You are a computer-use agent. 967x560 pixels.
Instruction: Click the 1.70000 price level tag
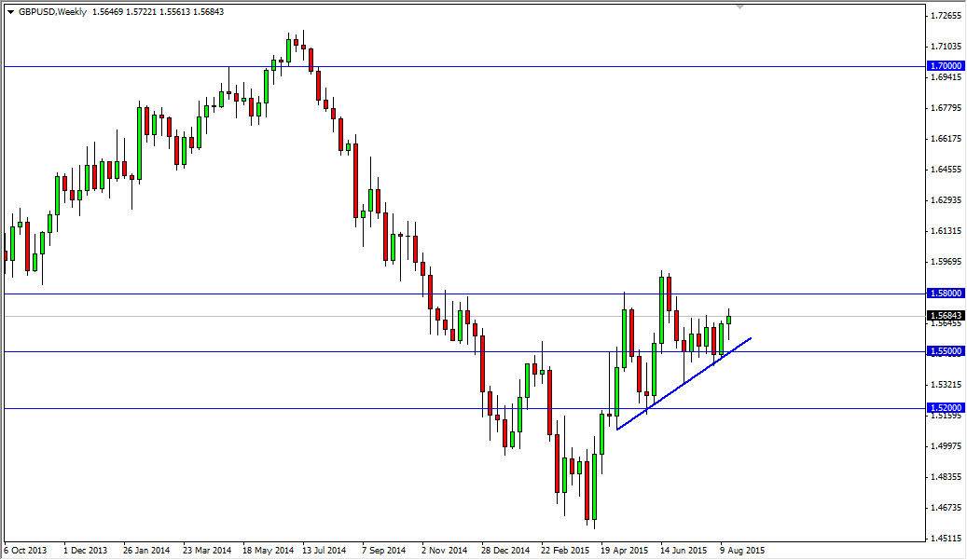tap(945, 66)
